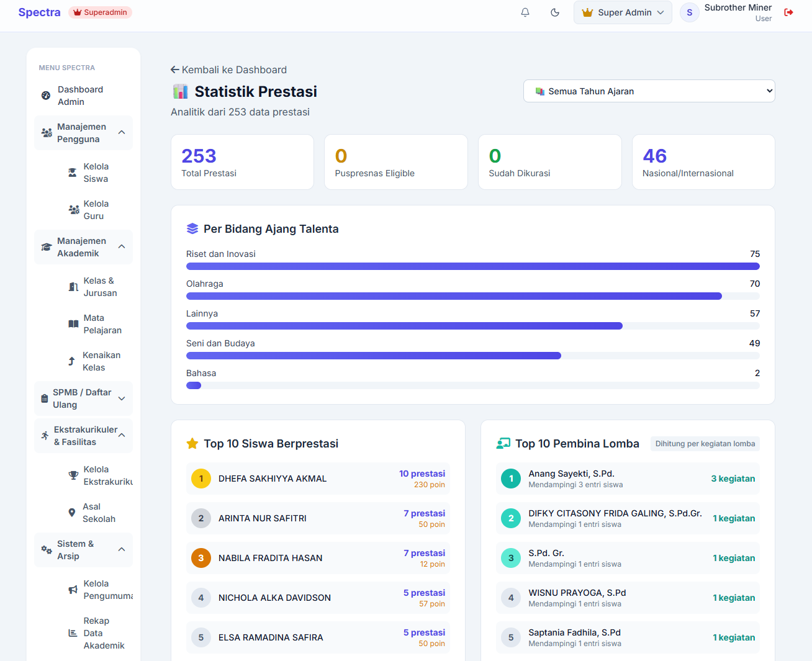Click the Kelas & Jurusan door icon
The image size is (812, 661).
coord(73,287)
